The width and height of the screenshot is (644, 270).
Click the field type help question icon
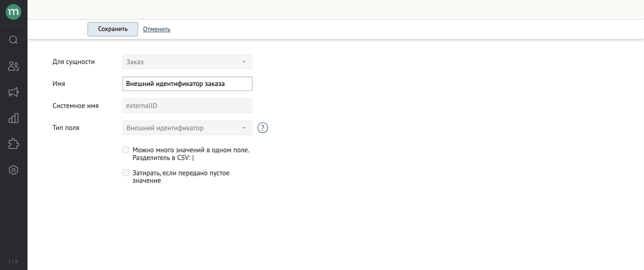coord(262,128)
